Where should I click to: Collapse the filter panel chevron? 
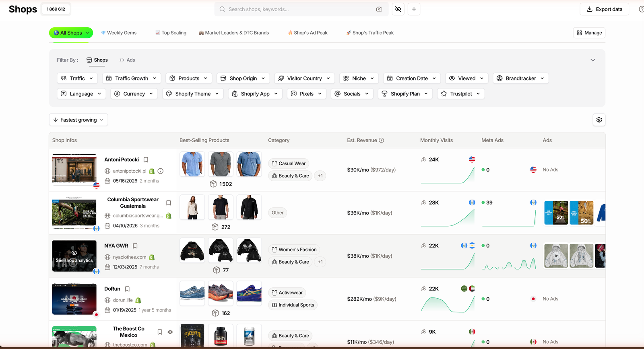pyautogui.click(x=592, y=60)
